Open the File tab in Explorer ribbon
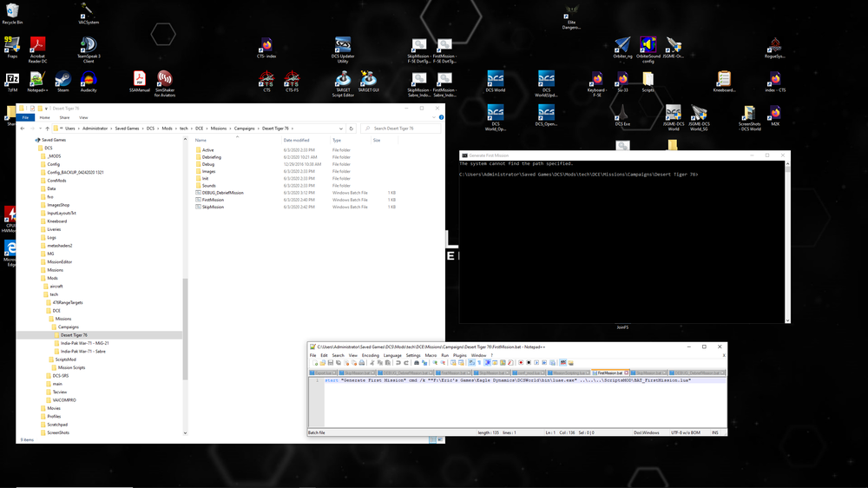Viewport: 868px width, 488px height. [x=26, y=117]
